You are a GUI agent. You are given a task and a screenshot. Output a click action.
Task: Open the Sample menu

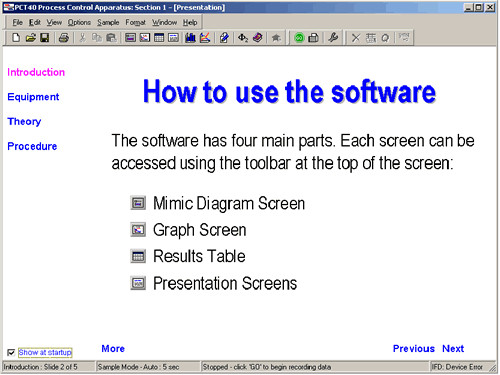[108, 22]
